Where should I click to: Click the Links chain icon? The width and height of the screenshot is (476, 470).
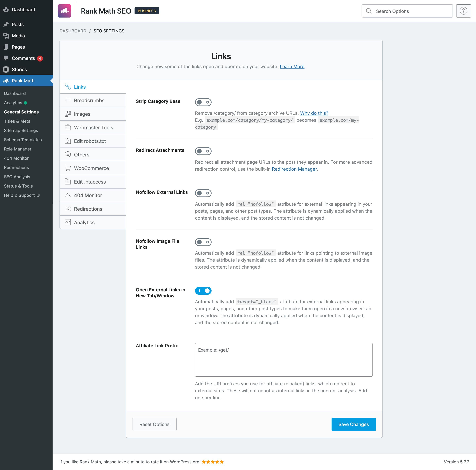click(x=67, y=86)
